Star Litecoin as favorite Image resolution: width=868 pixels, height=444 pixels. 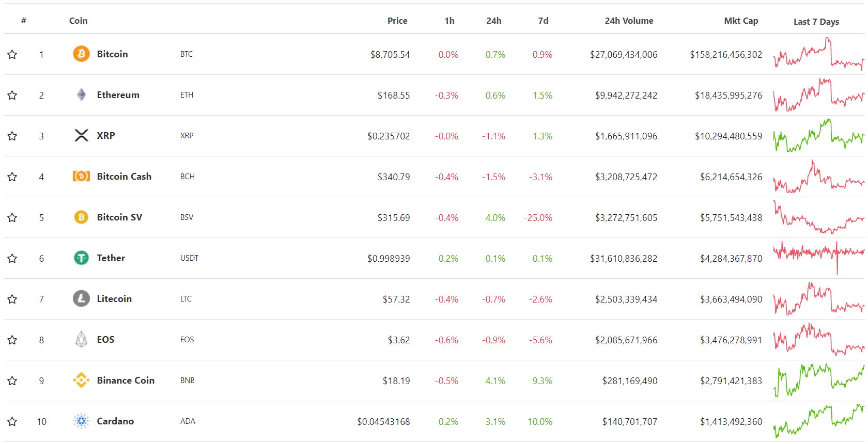[x=12, y=299]
